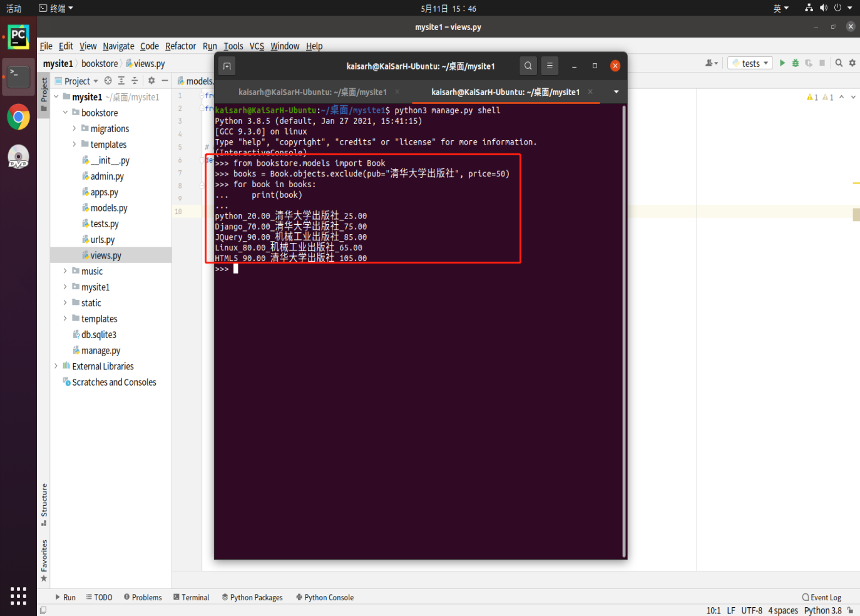Viewport: 860px width, 616px height.
Task: Open the TODO tool window
Action: [99, 597]
